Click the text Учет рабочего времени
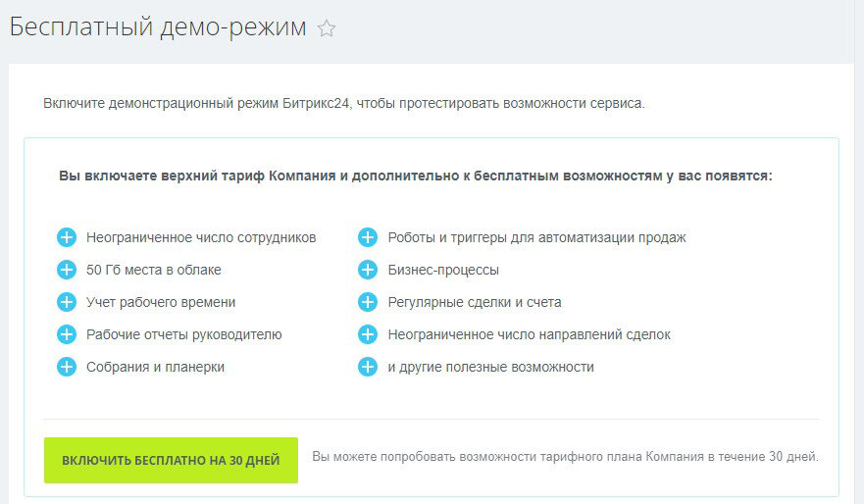Screen dimensions: 864x504 click(161, 302)
